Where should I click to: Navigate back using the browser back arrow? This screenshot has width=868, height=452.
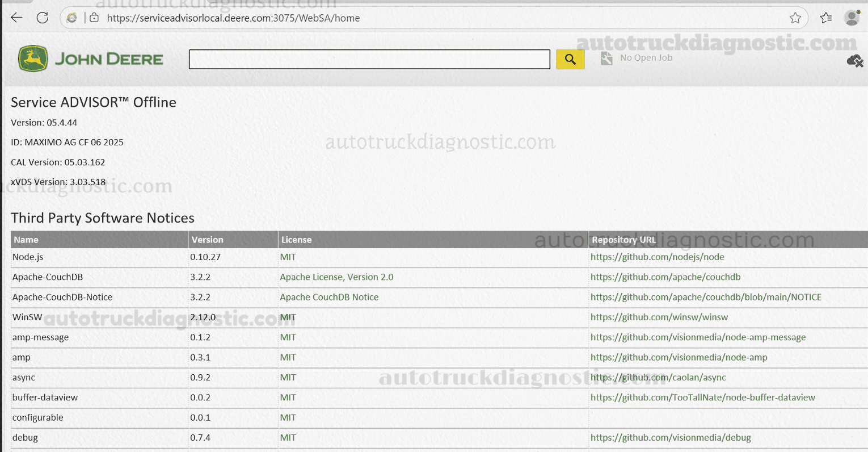click(x=16, y=18)
